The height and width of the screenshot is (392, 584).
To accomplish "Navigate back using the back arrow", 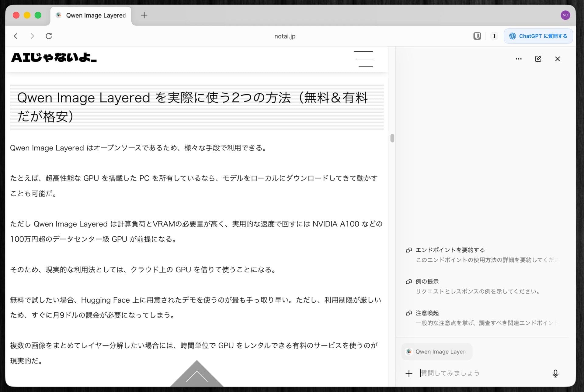I will click(16, 36).
